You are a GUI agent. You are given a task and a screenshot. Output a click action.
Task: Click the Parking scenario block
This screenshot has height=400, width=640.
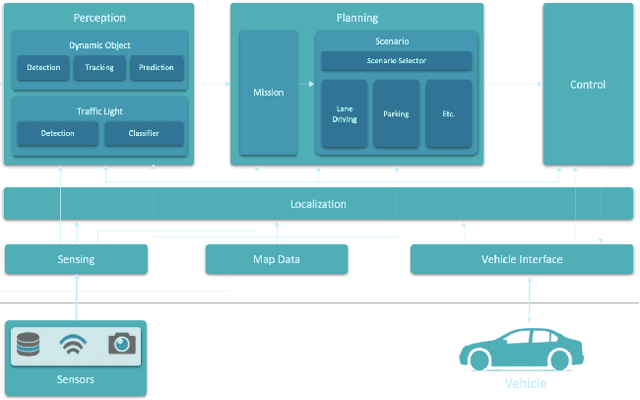tap(396, 115)
